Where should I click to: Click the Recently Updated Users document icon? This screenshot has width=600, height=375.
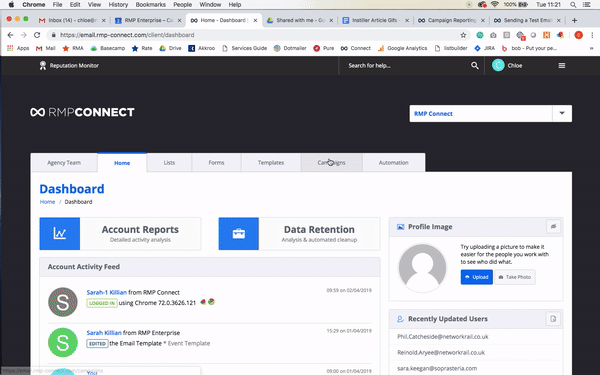553,319
